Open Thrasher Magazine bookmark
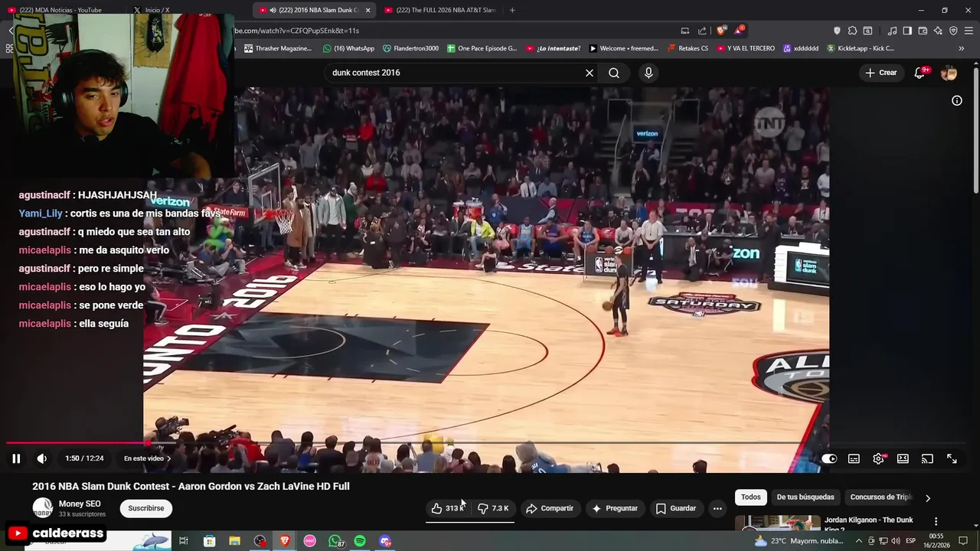The width and height of the screenshot is (980, 551). tap(278, 48)
